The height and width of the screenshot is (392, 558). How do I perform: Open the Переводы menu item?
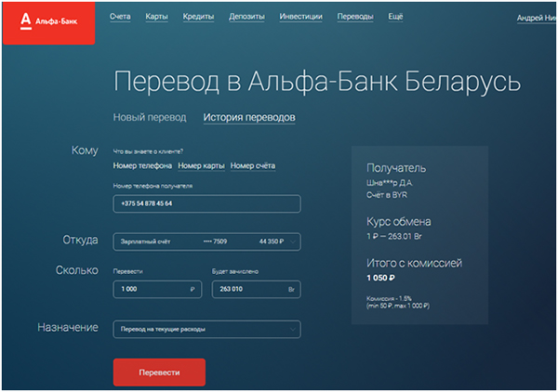355,17
